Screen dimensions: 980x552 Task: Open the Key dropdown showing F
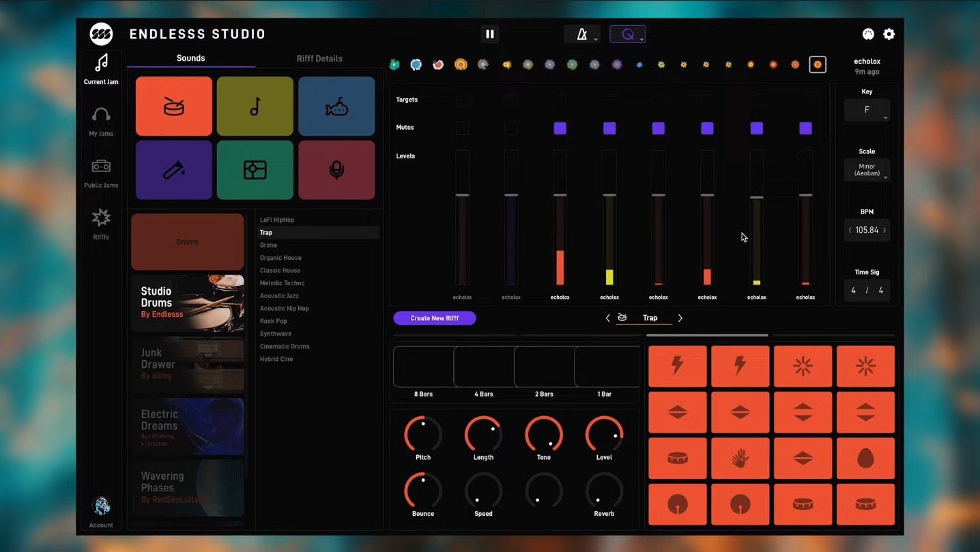pos(867,110)
